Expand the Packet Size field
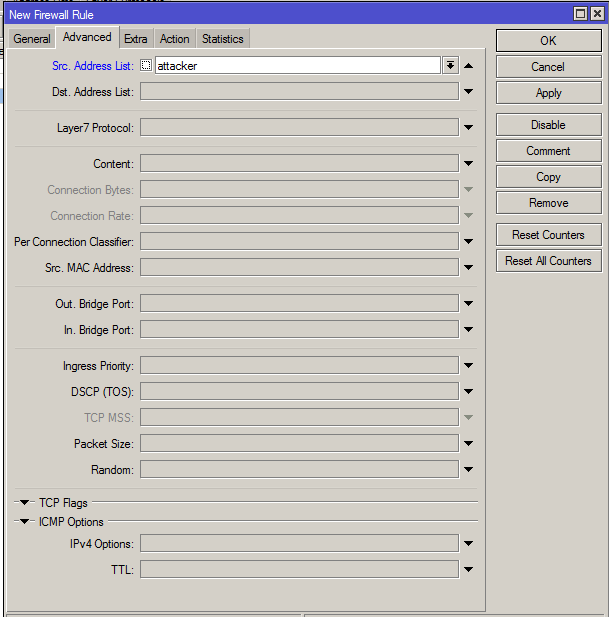Viewport: 609px width, 617px height. pyautogui.click(x=468, y=443)
